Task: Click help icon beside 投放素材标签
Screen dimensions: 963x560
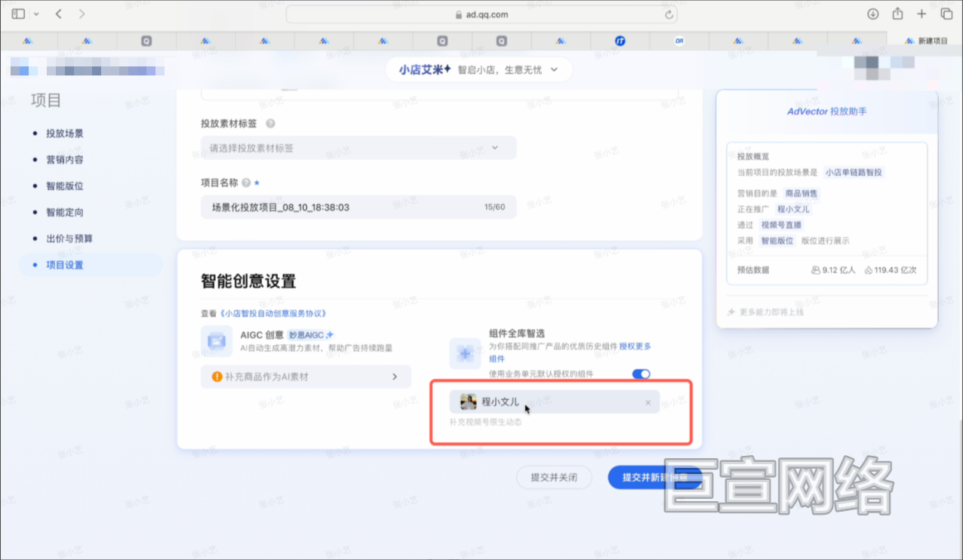Action: tap(270, 124)
